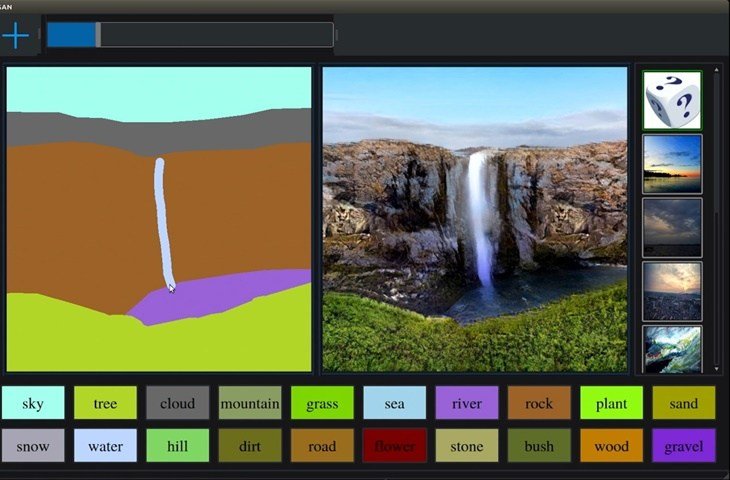Adjust the blue brush size slider
The height and width of the screenshot is (480, 730).
click(98, 35)
